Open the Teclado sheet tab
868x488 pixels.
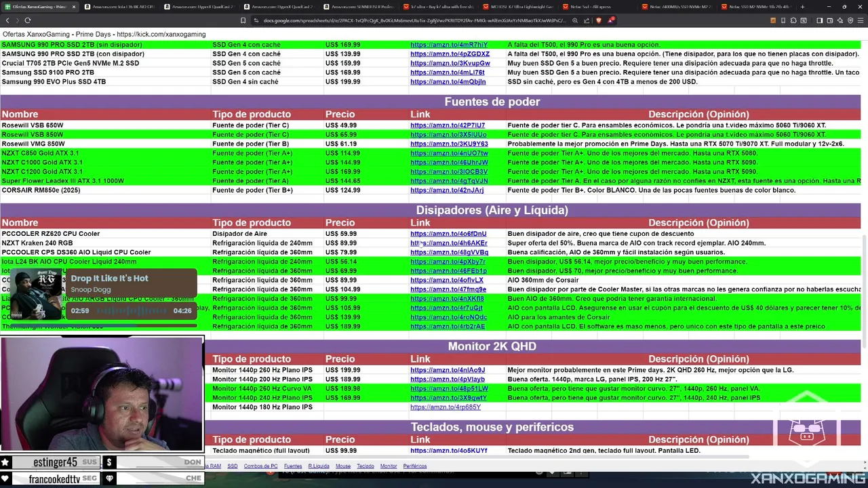click(366, 466)
